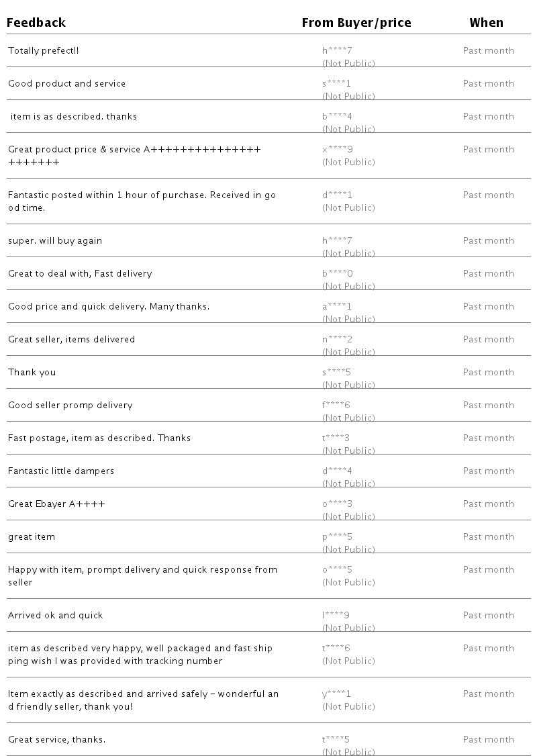Click the "Totally prefect!!" feedback comment
The height and width of the screenshot is (756, 537).
pos(44,51)
